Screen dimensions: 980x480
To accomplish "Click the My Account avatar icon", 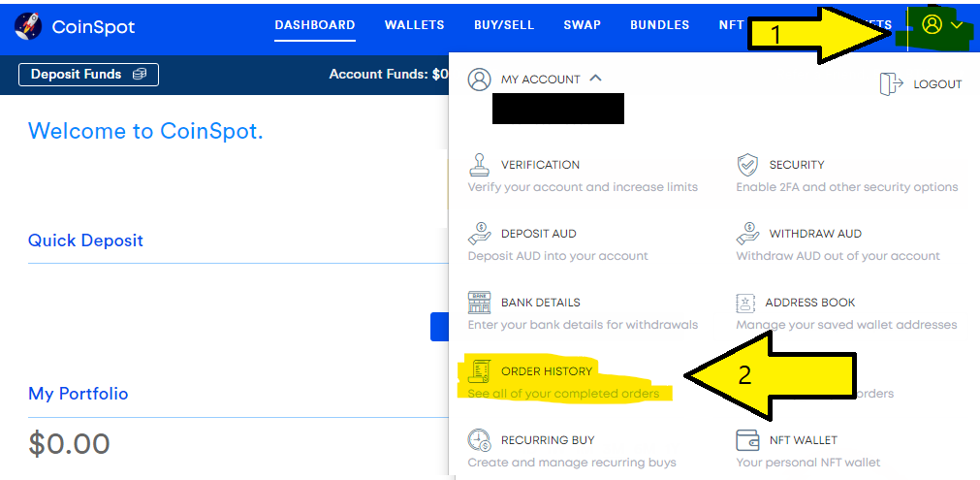I will pos(480,80).
